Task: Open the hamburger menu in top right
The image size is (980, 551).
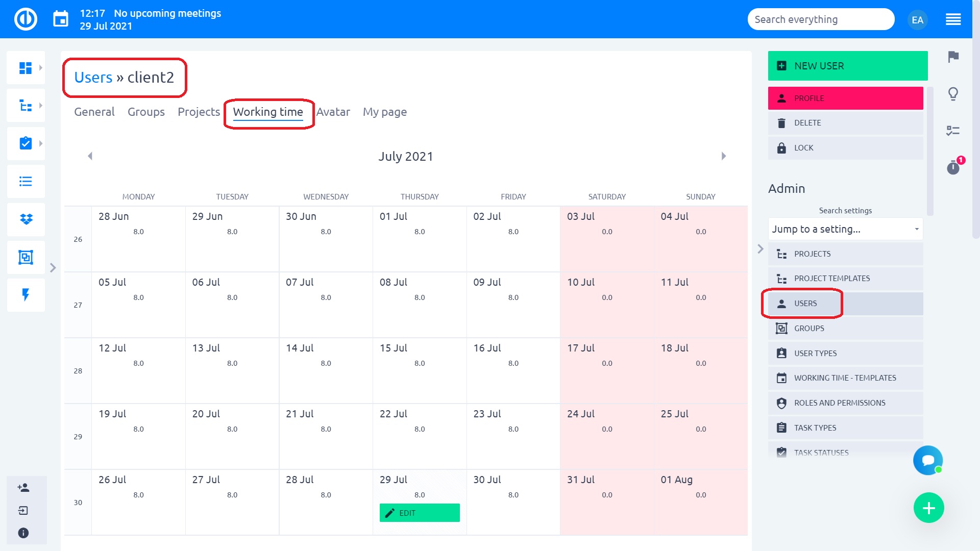Action: coord(953,19)
